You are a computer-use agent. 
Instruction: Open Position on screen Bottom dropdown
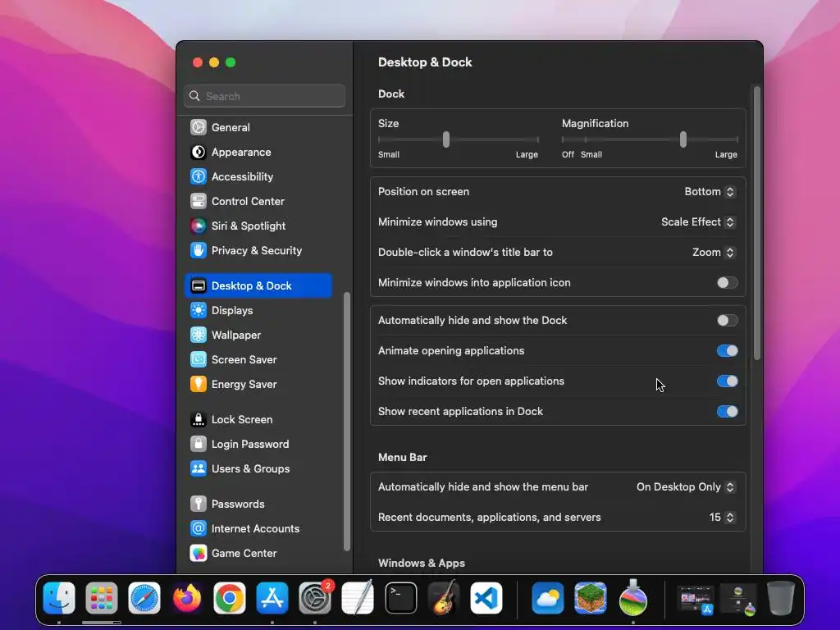[710, 192]
